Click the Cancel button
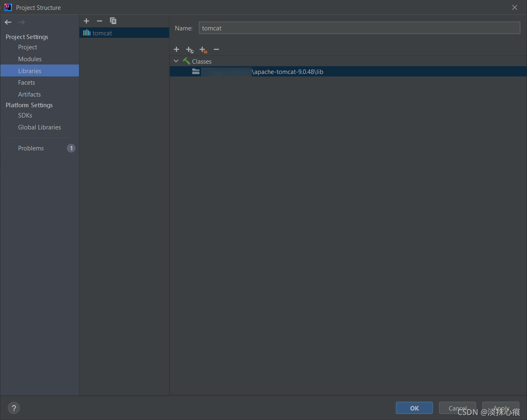This screenshot has width=527, height=420. (x=457, y=408)
